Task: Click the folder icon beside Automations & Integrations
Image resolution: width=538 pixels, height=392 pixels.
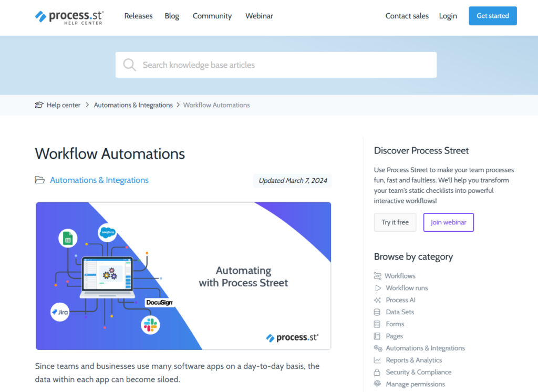Action: pos(40,180)
